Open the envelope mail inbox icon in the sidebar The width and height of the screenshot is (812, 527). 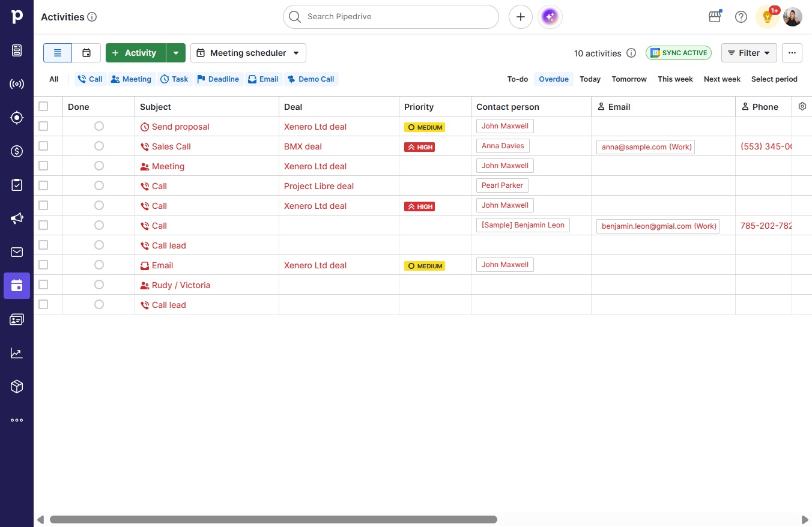tap(17, 252)
